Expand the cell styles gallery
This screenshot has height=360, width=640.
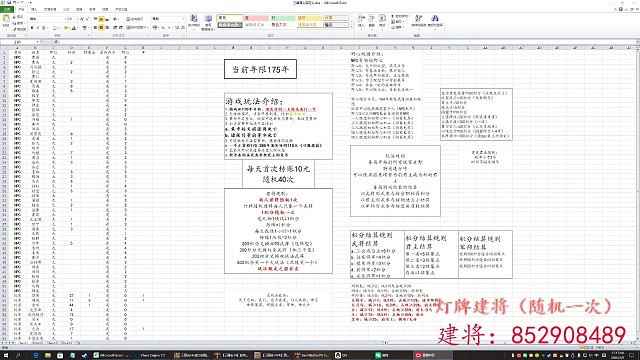(351, 27)
